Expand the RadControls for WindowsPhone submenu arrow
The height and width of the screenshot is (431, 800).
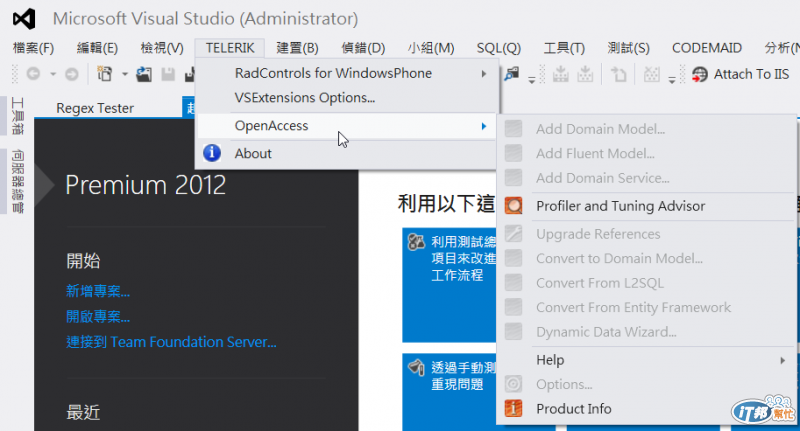[x=484, y=73]
